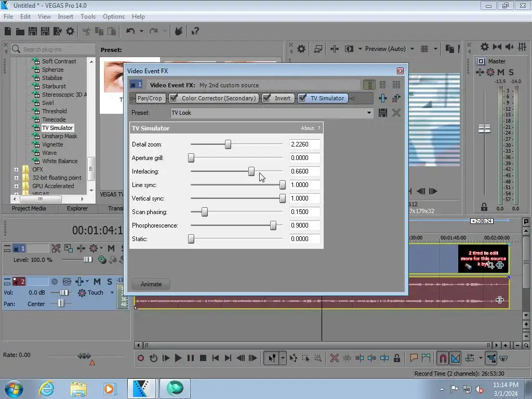Remove selected plug-in icon in FX window

tap(396, 98)
